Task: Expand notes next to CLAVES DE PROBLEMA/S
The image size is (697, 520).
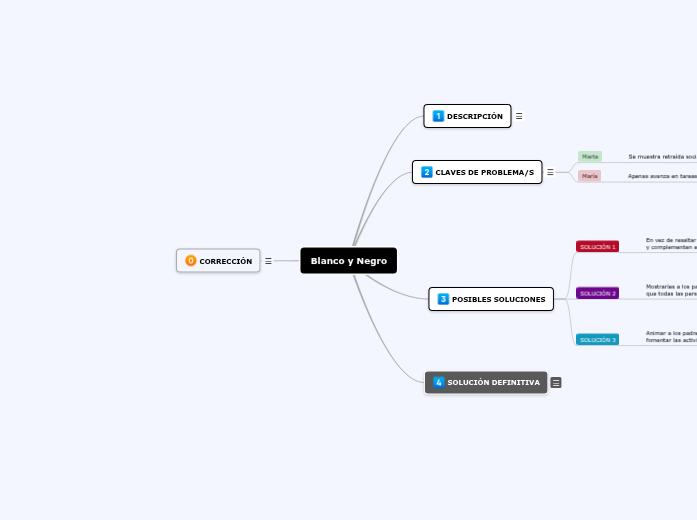Action: tap(550, 172)
